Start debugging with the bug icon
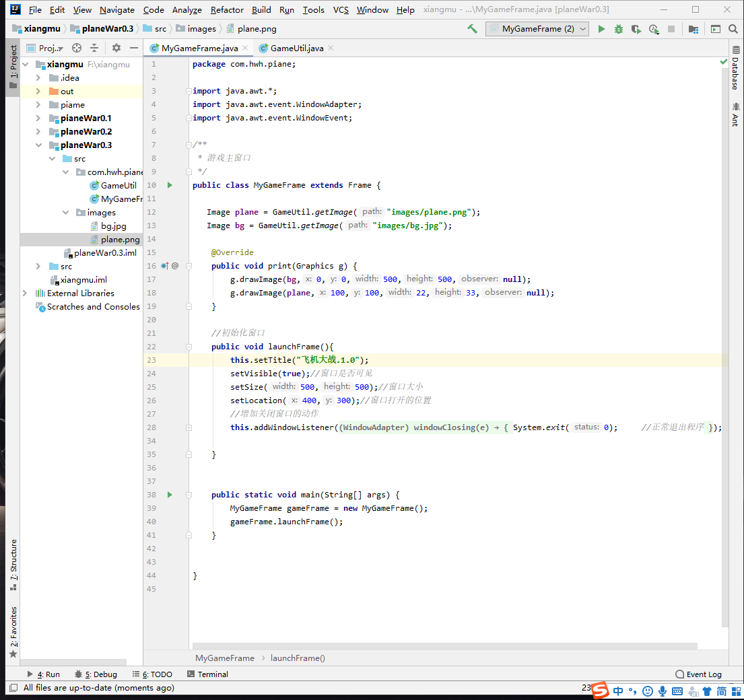The image size is (744, 700). 619,29
